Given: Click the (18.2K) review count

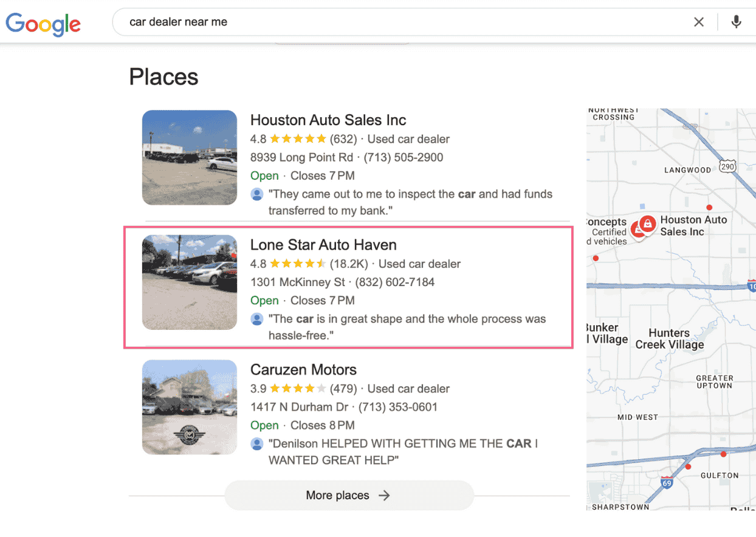Looking at the screenshot, I should [349, 264].
